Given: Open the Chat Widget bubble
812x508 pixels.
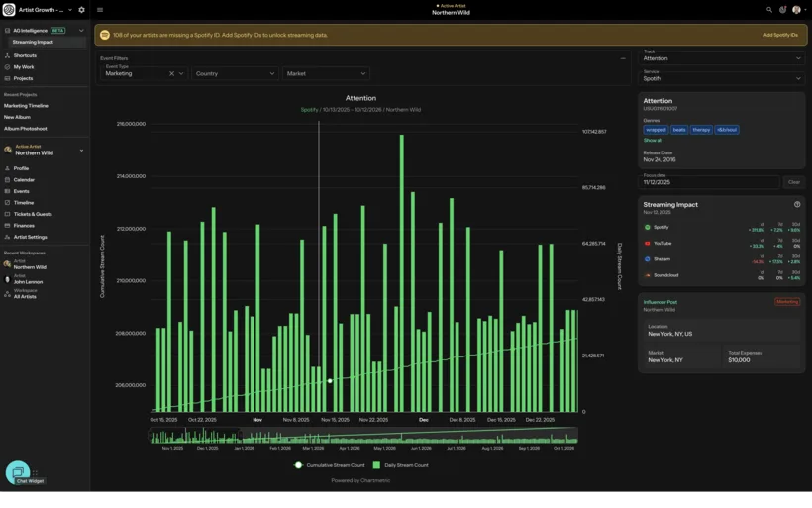Looking at the screenshot, I should pyautogui.click(x=18, y=472).
